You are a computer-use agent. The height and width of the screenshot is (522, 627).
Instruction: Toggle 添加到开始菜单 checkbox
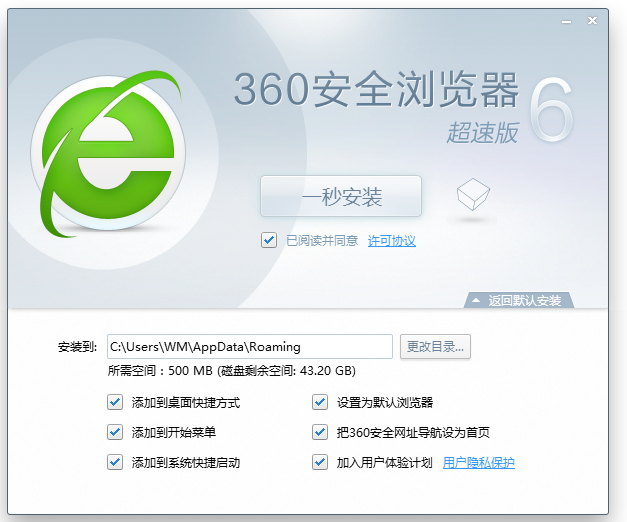115,432
